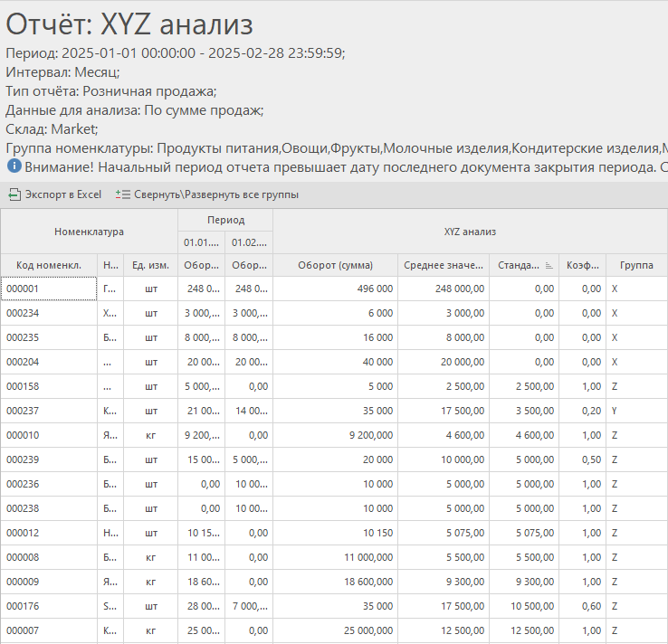Click the 'Ед. изм.' column header
Screen dimensions: 668x644
151,265
